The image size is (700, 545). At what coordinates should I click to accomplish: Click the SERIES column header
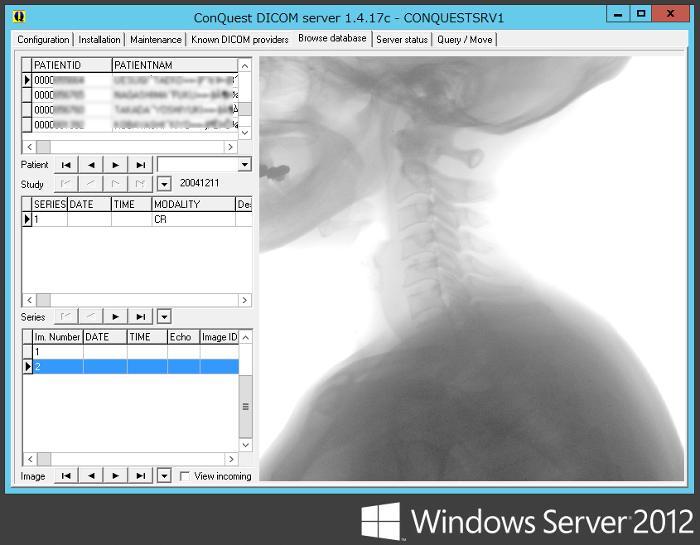(x=50, y=204)
